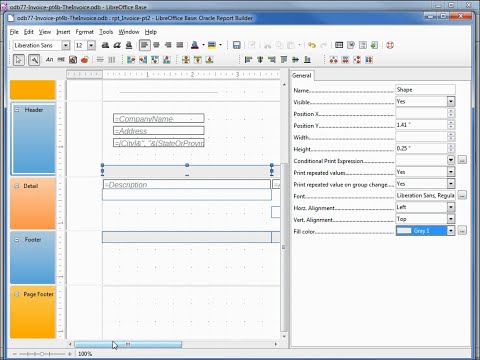
Task: Apply justified text alignment
Action: click(180, 45)
